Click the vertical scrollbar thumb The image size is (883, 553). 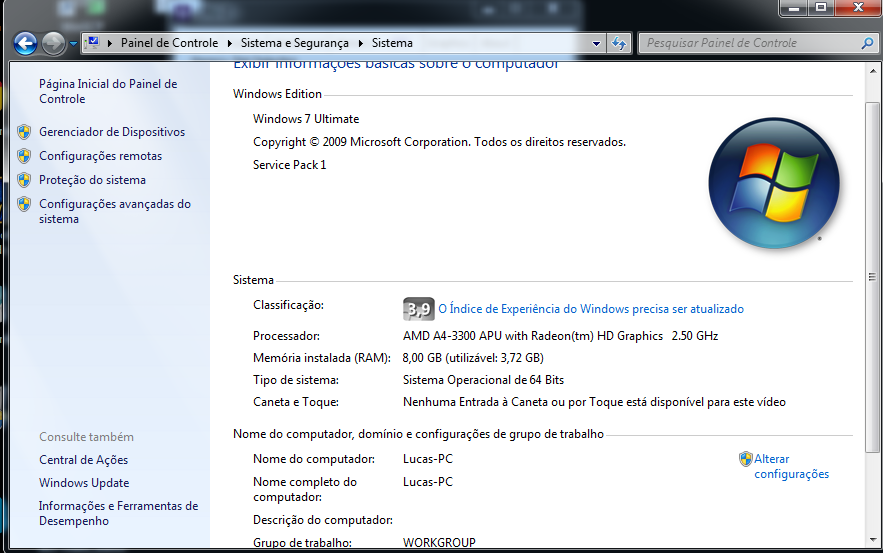(872, 277)
